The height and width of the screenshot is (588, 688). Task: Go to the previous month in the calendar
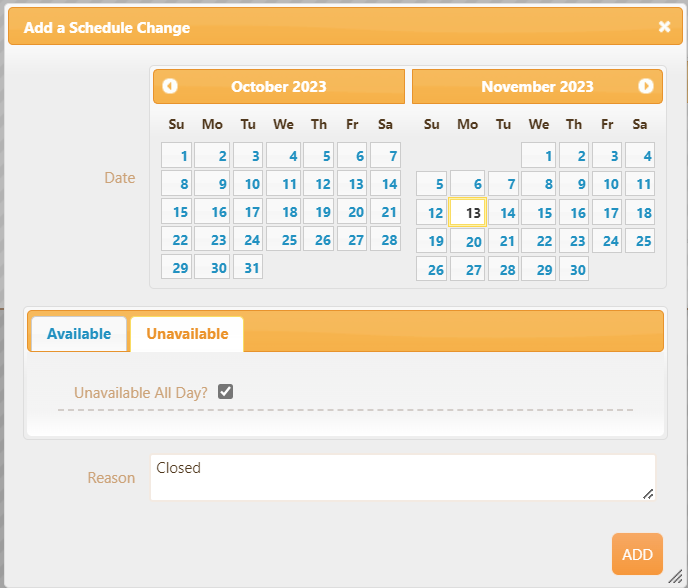(170, 86)
